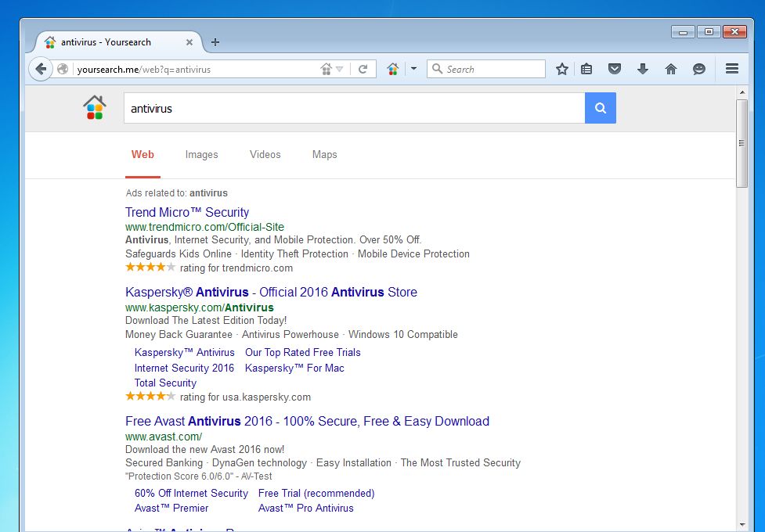Bookmark this page with the star icon
Image resolution: width=765 pixels, height=532 pixels.
[561, 69]
